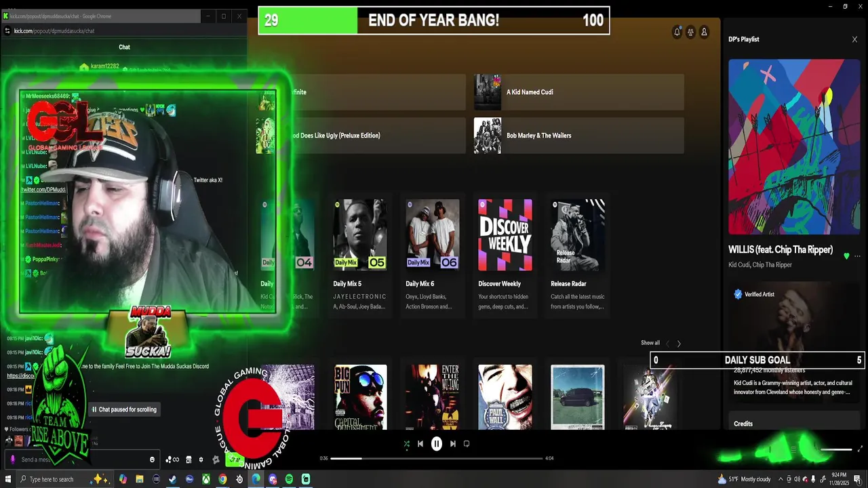This screenshot has width=868, height=488.
Task: Go to next carousel page arrow
Action: point(679,344)
